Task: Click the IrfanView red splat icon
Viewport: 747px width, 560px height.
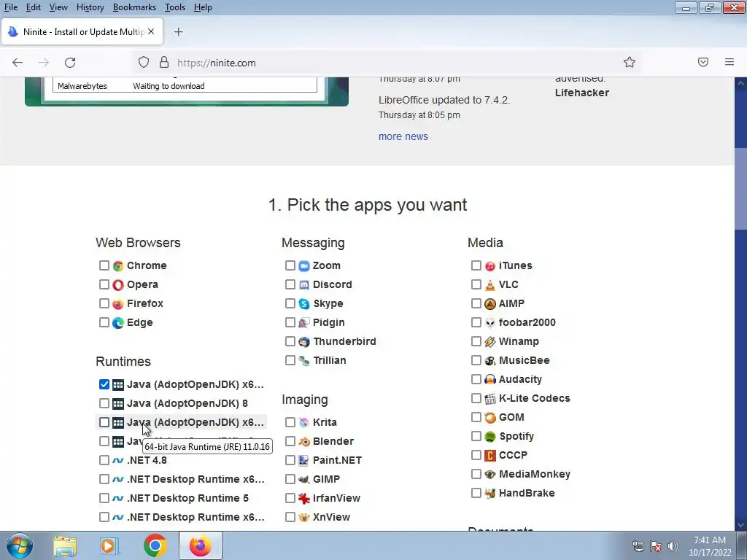Action: coord(304,499)
